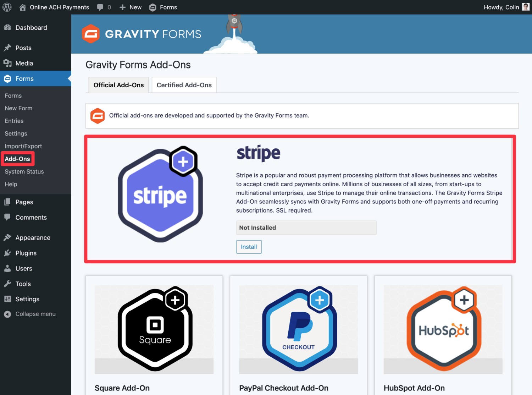
Task: Open the Media library icon
Action: tap(7, 63)
